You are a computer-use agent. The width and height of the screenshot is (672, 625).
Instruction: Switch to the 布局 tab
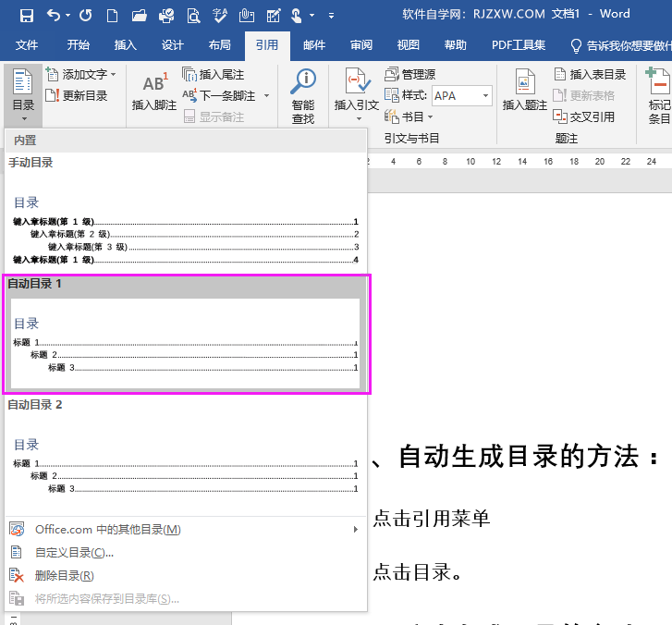219,45
